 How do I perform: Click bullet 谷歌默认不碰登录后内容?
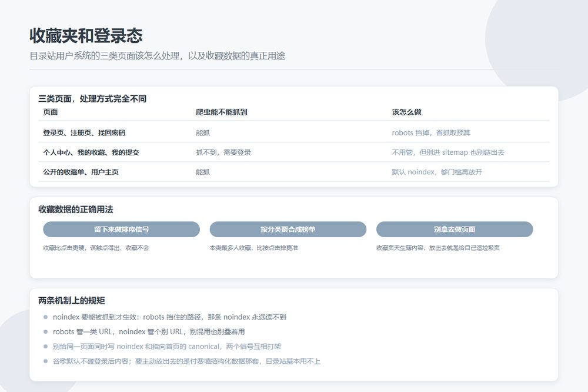[x=186, y=361]
